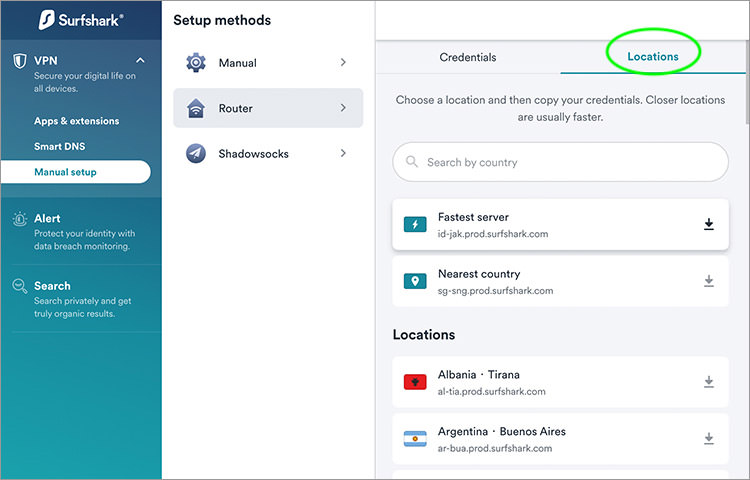Viewport: 750px width, 480px height.
Task: Focus the Search by country field
Action: 561,162
